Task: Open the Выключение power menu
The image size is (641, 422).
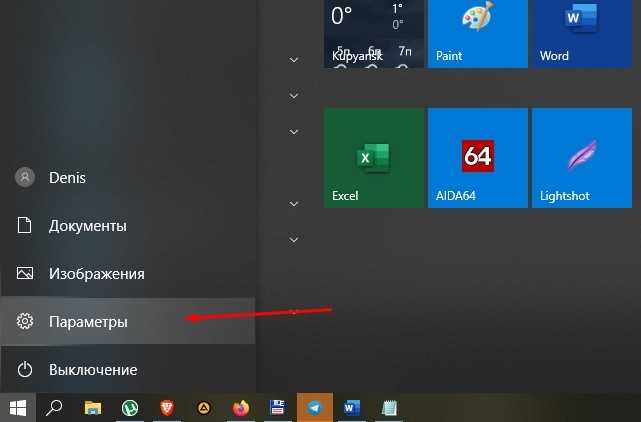Action: [x=128, y=369]
